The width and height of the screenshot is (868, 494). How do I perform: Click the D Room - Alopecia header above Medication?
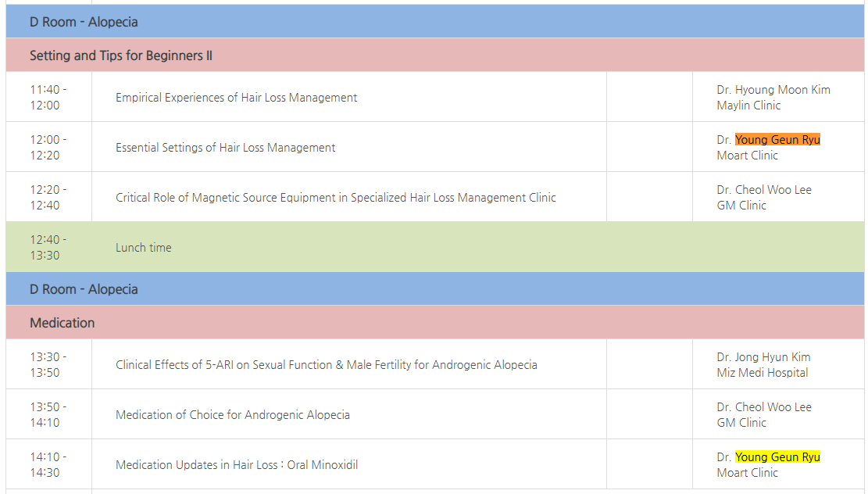pos(84,289)
